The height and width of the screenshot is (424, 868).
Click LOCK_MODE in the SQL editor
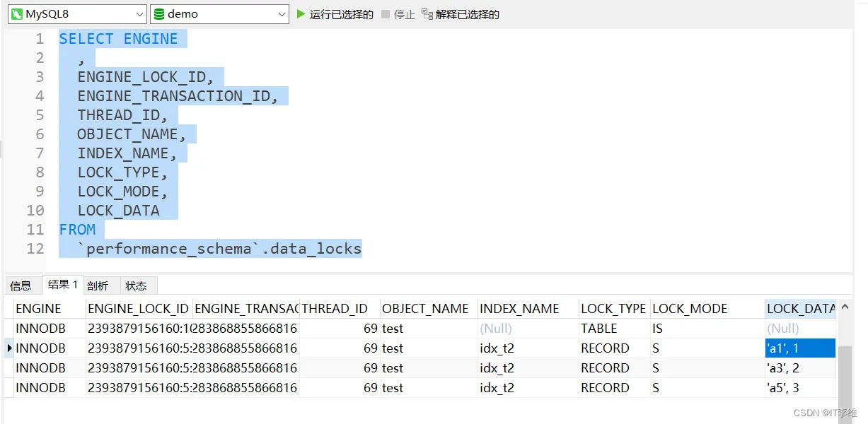123,192
